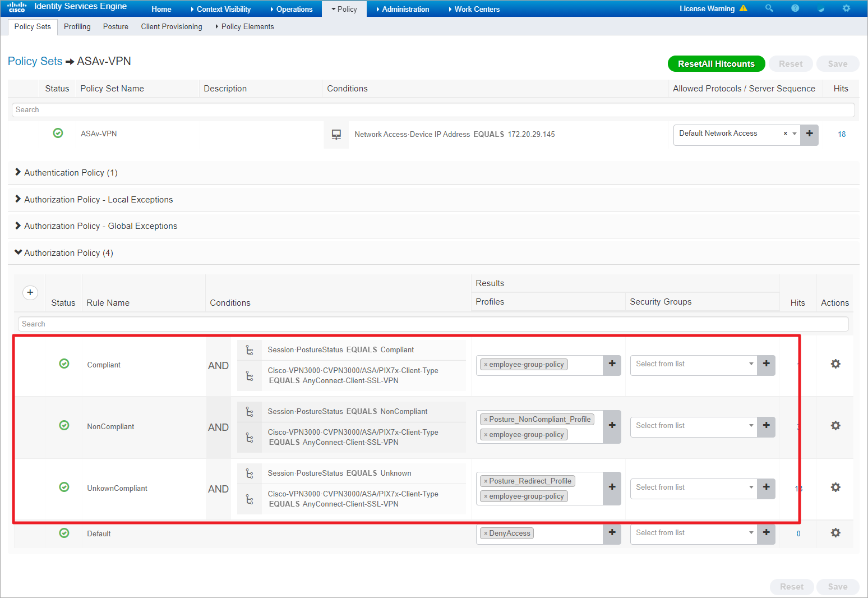Click bottom Reset button
Image resolution: width=868 pixels, height=598 pixels.
tap(792, 587)
